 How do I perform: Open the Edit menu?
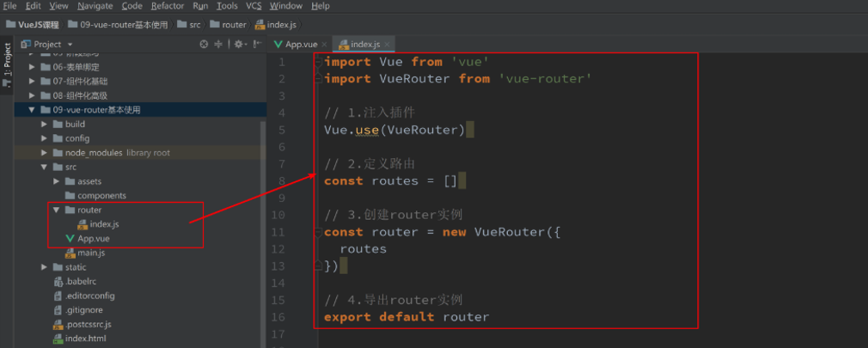pos(34,6)
